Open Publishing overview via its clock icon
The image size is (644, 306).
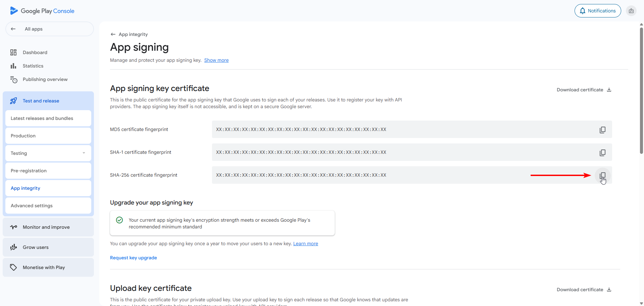[13, 79]
